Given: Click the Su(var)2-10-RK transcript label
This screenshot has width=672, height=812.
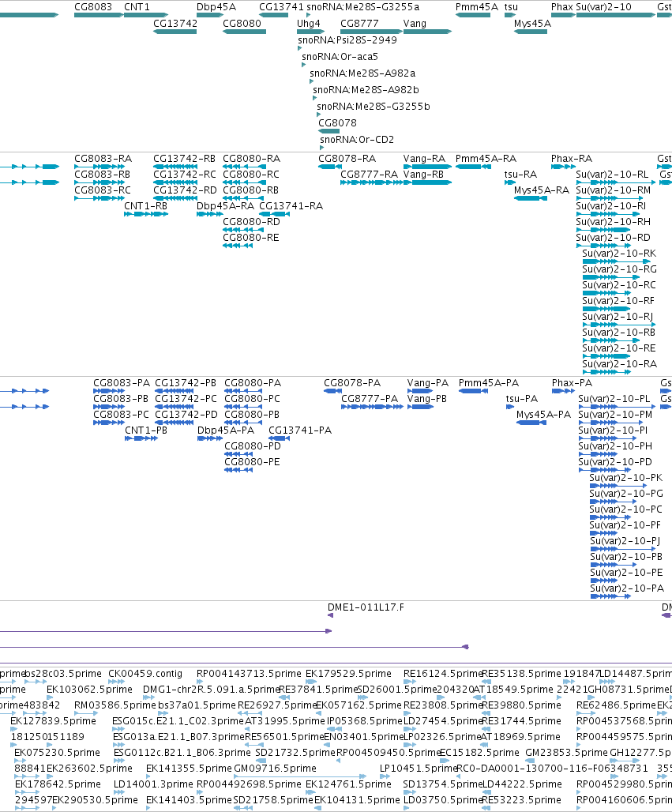Looking at the screenshot, I should click(618, 254).
